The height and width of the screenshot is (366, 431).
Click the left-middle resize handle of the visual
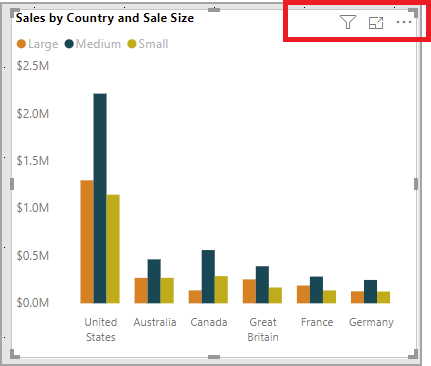pyautogui.click(x=12, y=184)
